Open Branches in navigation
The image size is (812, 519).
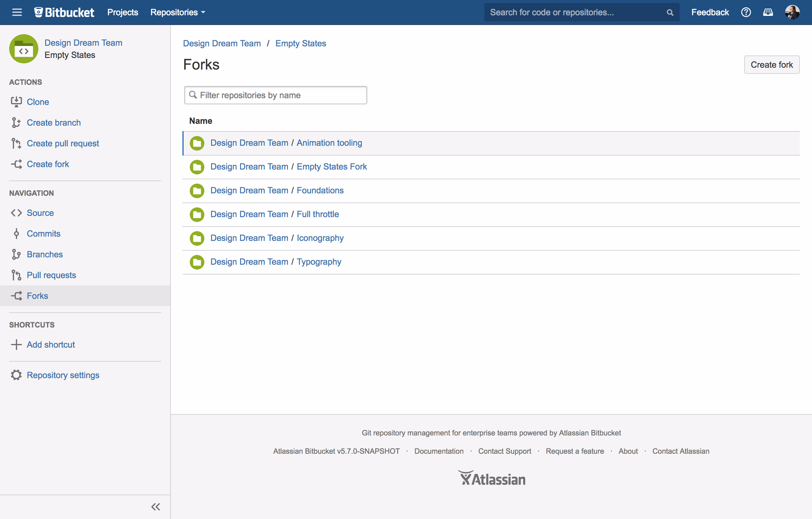[x=45, y=254]
